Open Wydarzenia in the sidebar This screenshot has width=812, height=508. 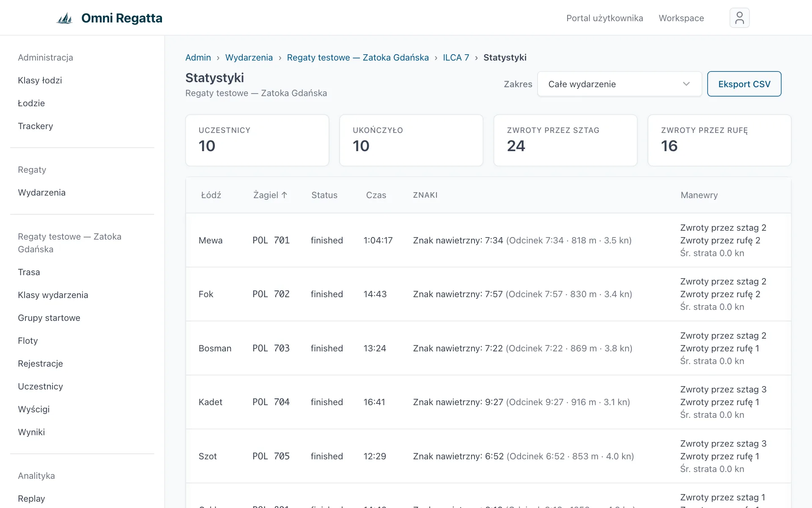point(41,193)
